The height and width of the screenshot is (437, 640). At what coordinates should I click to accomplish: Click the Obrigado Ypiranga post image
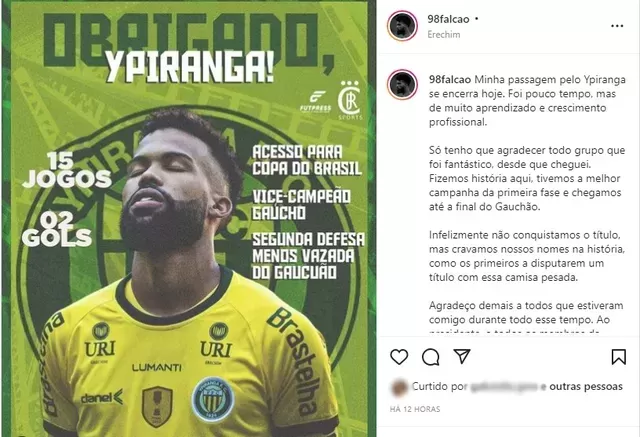pyautogui.click(x=189, y=219)
